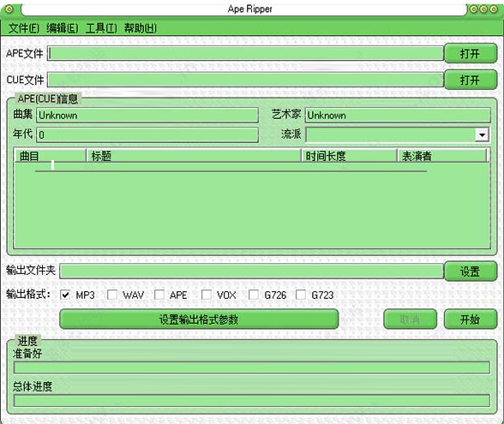
Task: Click the round icon at title bar left
Action: [9, 9]
